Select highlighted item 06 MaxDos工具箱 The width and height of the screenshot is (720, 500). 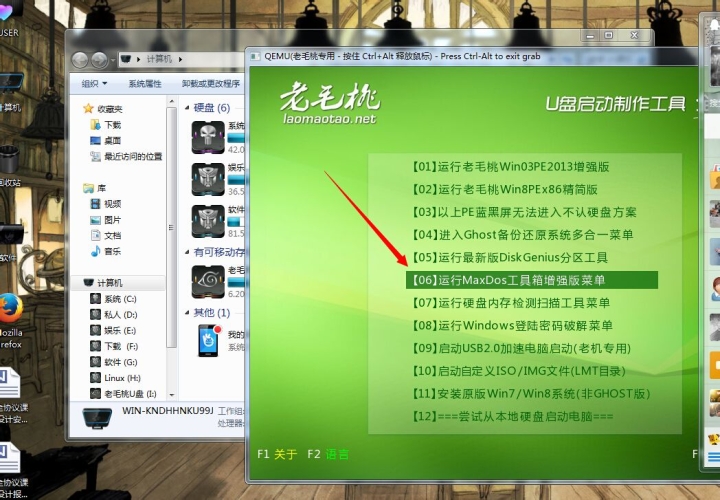tap(532, 280)
